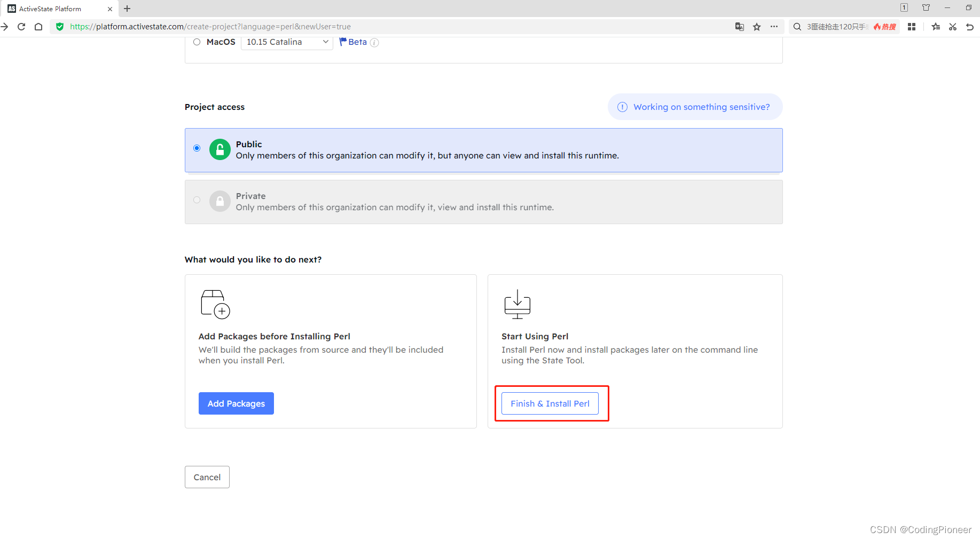Screen dimensions: 980x540
Task: Click the scissors screenshot tool icon
Action: pos(953,27)
